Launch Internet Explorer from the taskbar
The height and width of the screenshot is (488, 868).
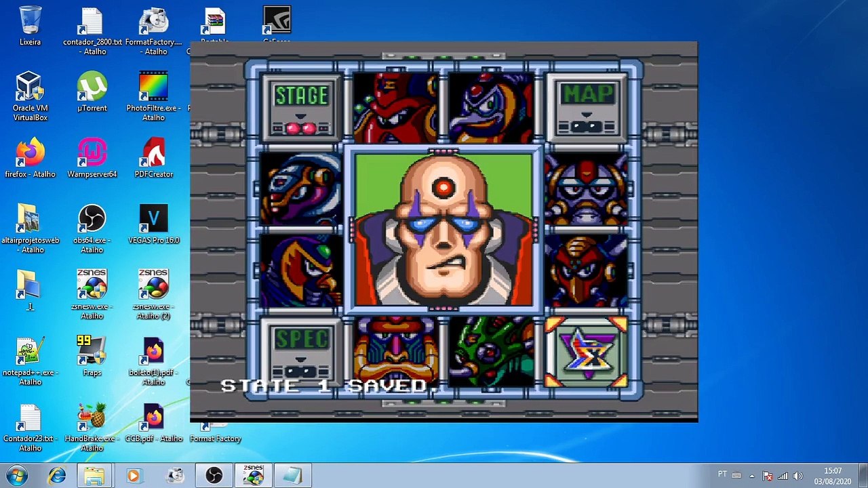(57, 476)
